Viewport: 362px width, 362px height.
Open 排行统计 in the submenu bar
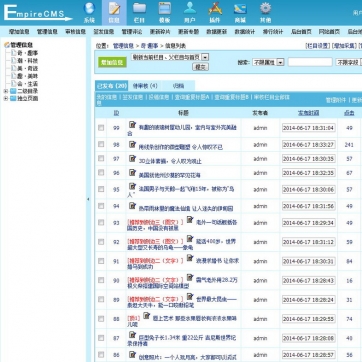[273, 32]
